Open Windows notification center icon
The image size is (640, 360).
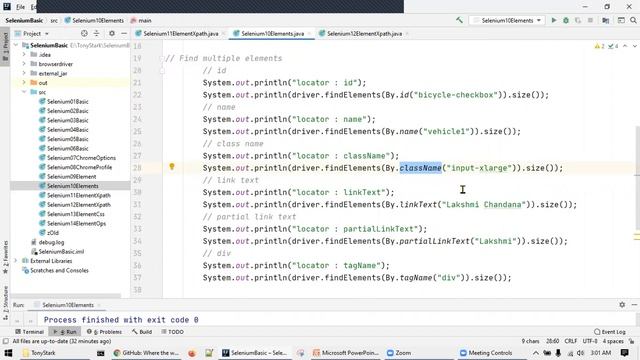624,353
